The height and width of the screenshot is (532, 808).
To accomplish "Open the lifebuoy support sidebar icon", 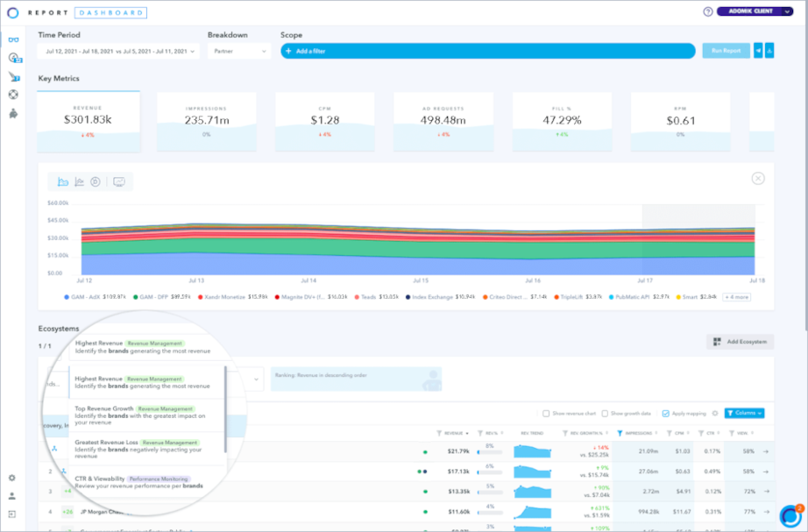I will click(x=13, y=95).
